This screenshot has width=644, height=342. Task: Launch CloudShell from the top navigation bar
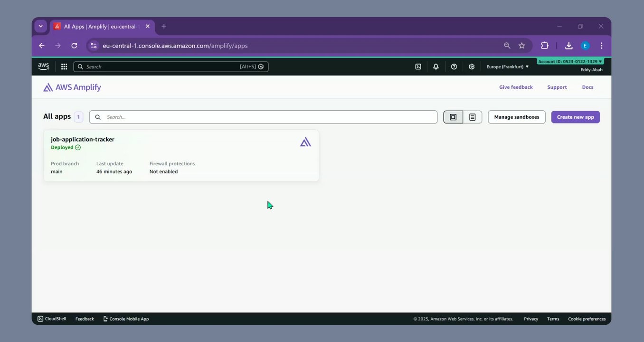pyautogui.click(x=418, y=66)
